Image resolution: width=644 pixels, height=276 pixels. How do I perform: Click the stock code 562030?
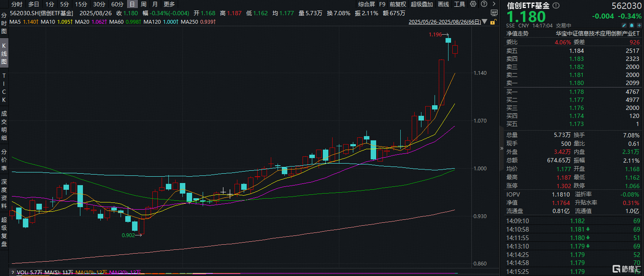coord(627,6)
